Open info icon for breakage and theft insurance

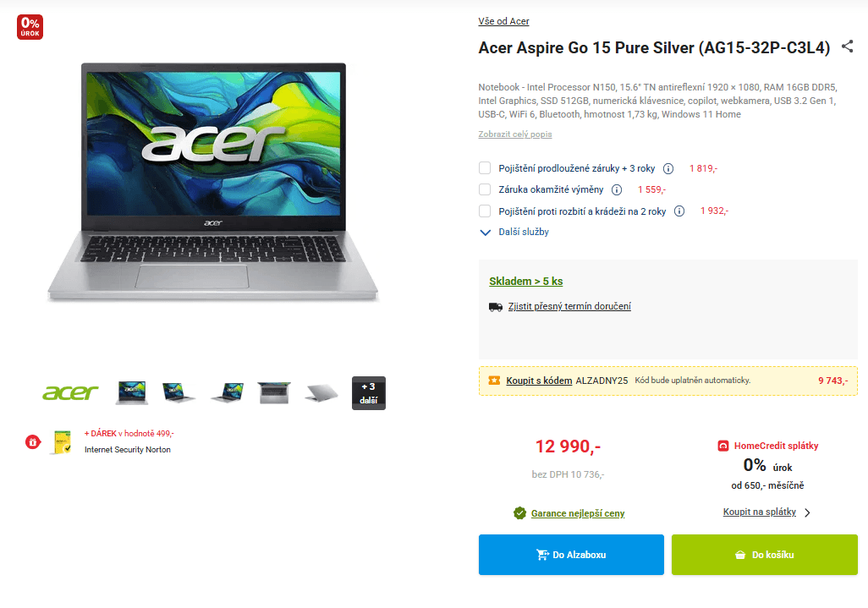coord(679,211)
